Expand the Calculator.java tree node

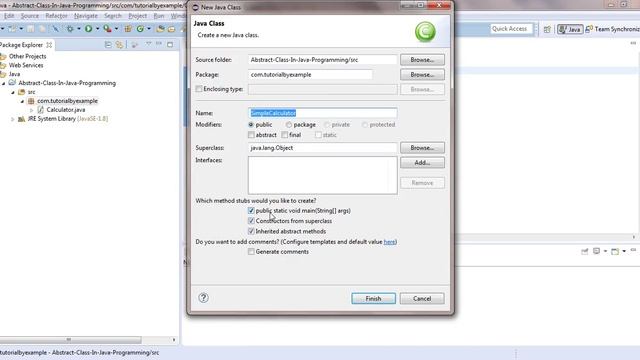click(31, 110)
